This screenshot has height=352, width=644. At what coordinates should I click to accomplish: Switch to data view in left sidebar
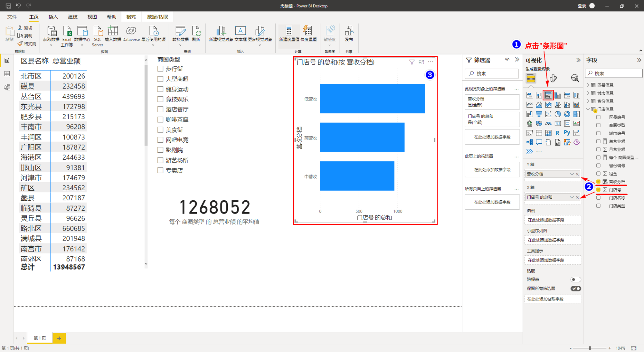coord(7,74)
